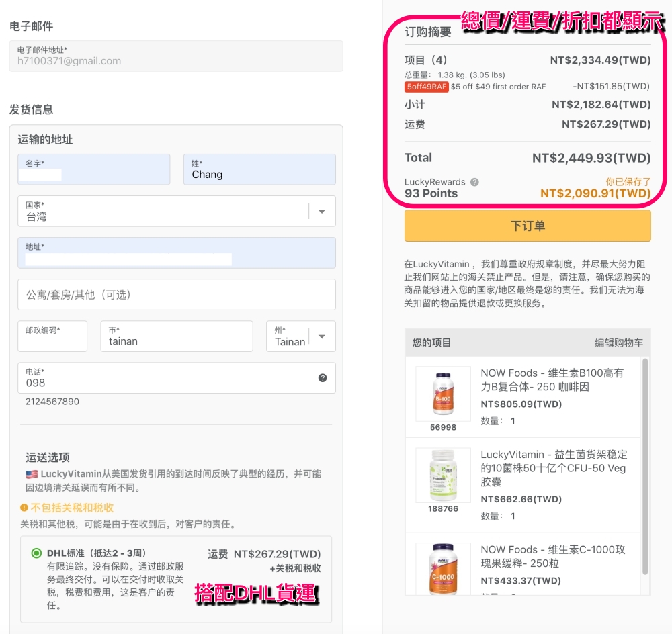Click the first name 名字 input field
This screenshot has height=634, width=672.
click(94, 170)
